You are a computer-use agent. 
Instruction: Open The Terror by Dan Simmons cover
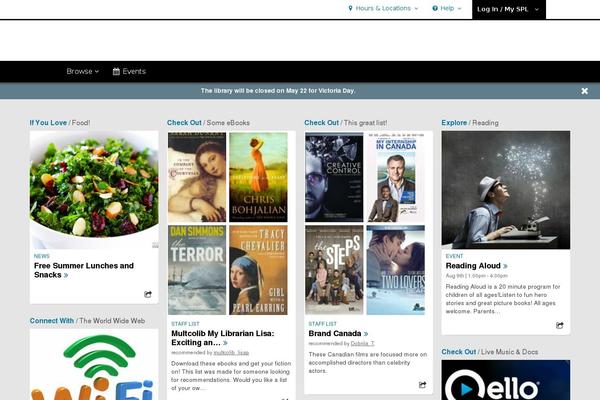point(197,270)
